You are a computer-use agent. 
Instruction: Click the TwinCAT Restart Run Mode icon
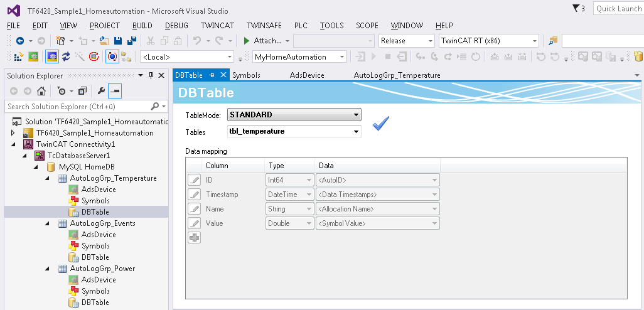33,56
